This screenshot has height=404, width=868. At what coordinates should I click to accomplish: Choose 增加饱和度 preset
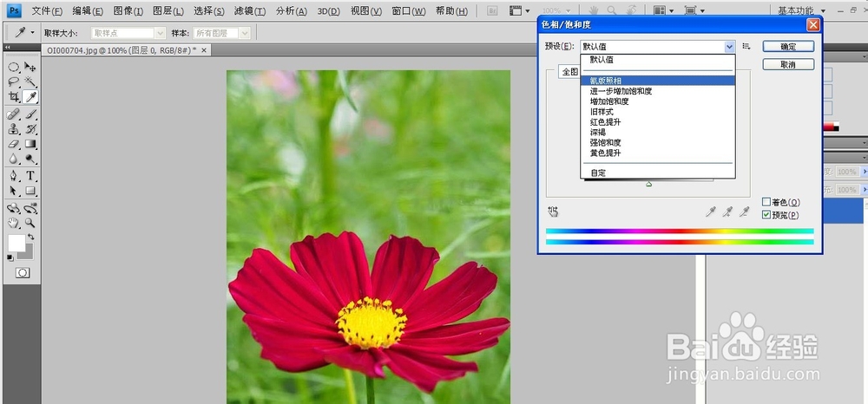coord(658,101)
